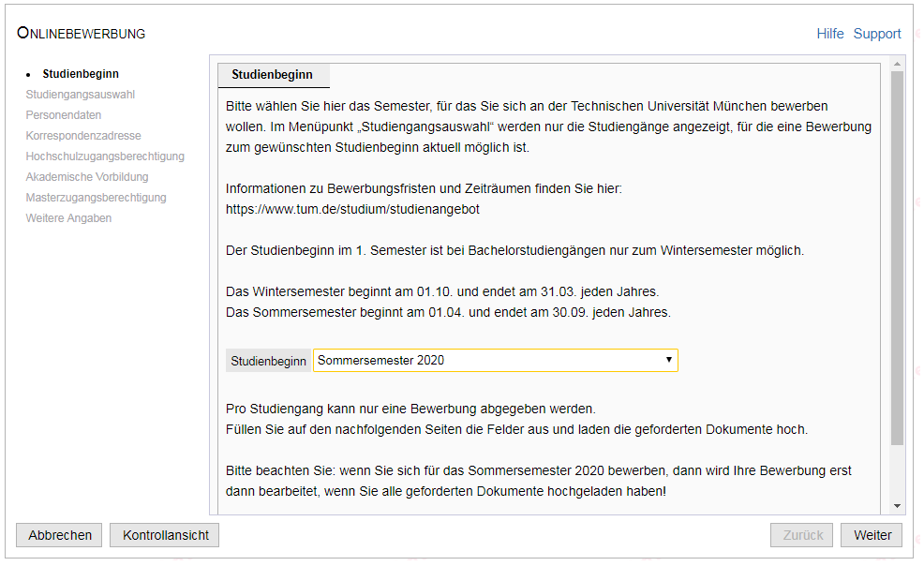Select Studienbeginn in the left navigation
Screen dimensions: 924x566
(x=81, y=74)
